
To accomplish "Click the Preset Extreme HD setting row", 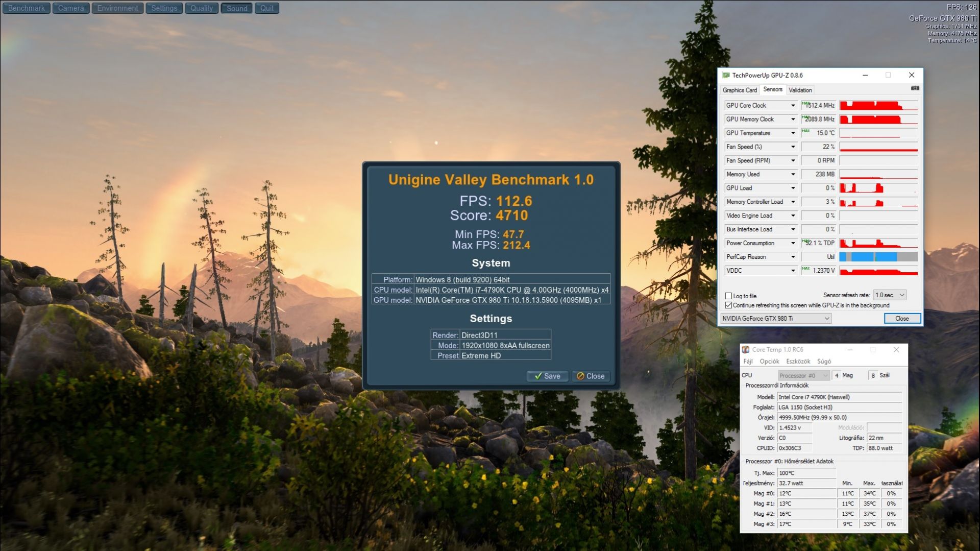I will tap(491, 356).
